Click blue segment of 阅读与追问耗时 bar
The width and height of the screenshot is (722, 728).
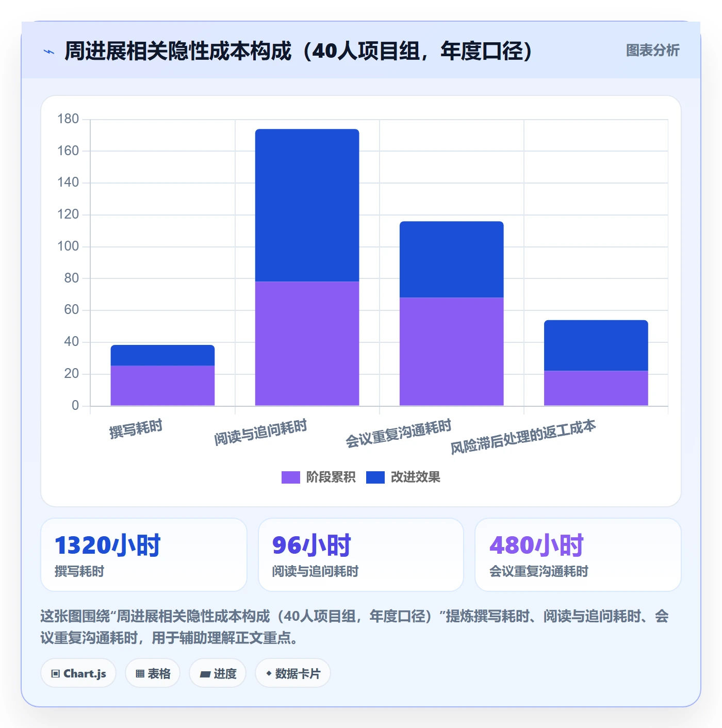307,205
